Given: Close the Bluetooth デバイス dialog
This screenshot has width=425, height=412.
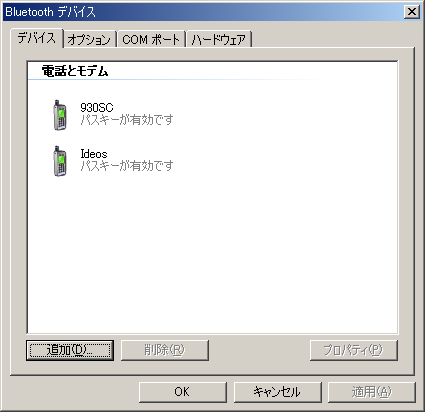Looking at the screenshot, I should [x=412, y=12].
